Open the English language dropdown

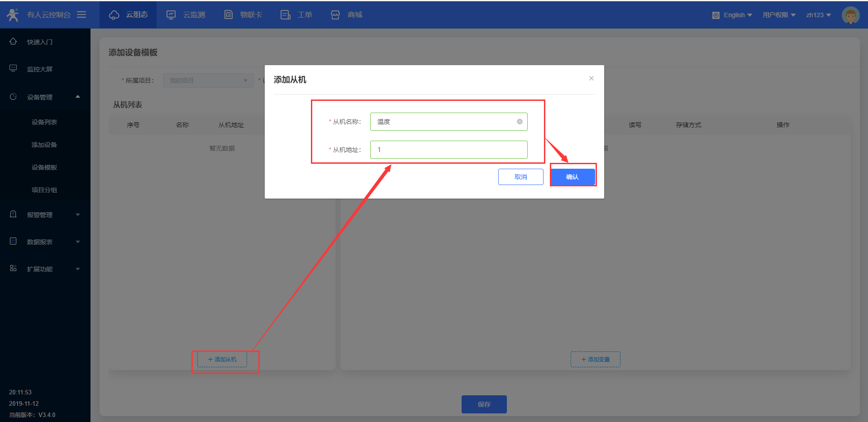[733, 15]
